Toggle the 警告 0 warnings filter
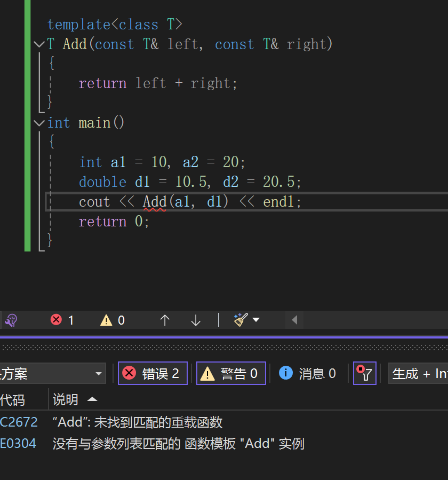Viewport: 448px width, 480px height. [231, 373]
